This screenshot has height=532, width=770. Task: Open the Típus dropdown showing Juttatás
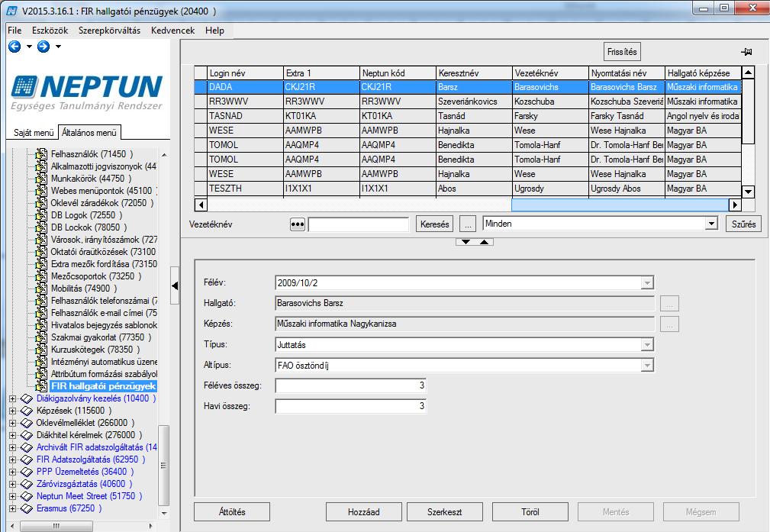647,345
